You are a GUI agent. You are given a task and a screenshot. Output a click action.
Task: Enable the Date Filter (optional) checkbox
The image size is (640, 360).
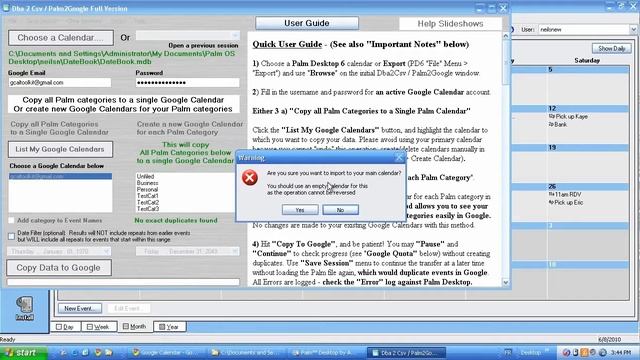pyautogui.click(x=11, y=236)
